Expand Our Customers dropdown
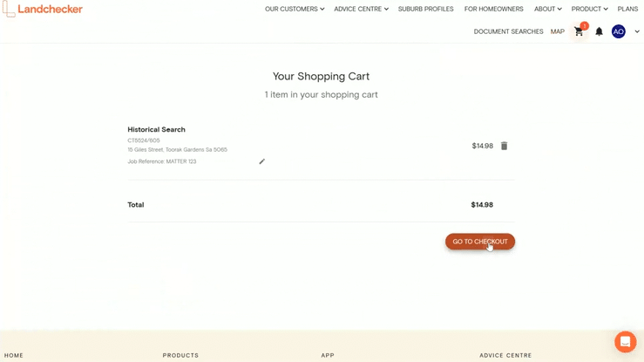644x362 pixels. (295, 9)
